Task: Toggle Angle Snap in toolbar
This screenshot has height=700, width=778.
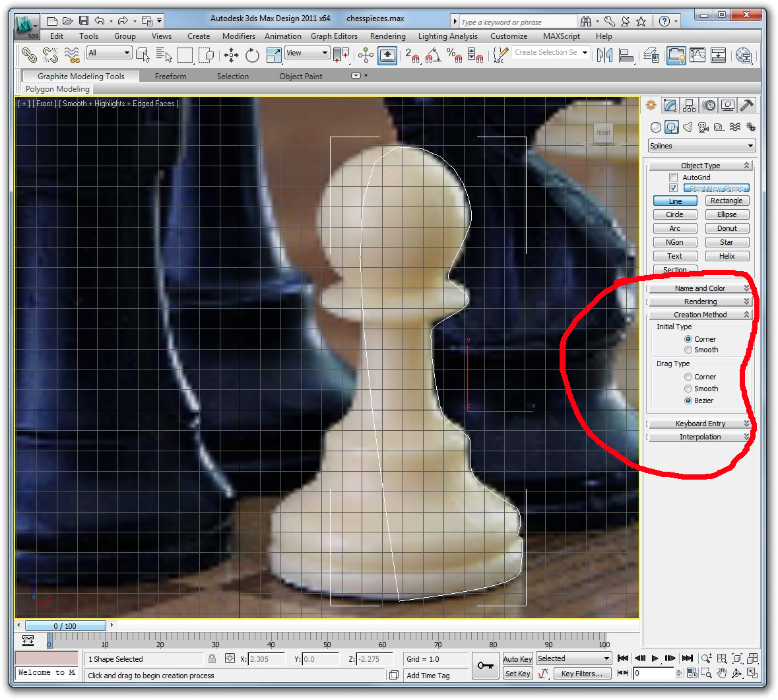Action: (x=433, y=55)
